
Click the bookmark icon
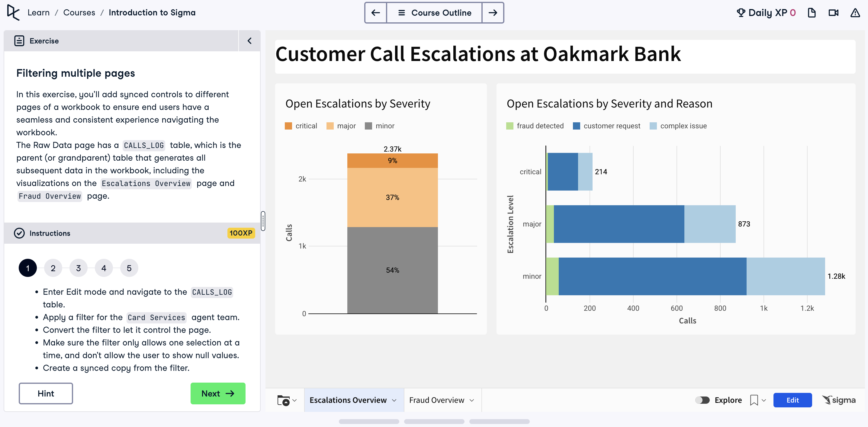[x=754, y=400]
